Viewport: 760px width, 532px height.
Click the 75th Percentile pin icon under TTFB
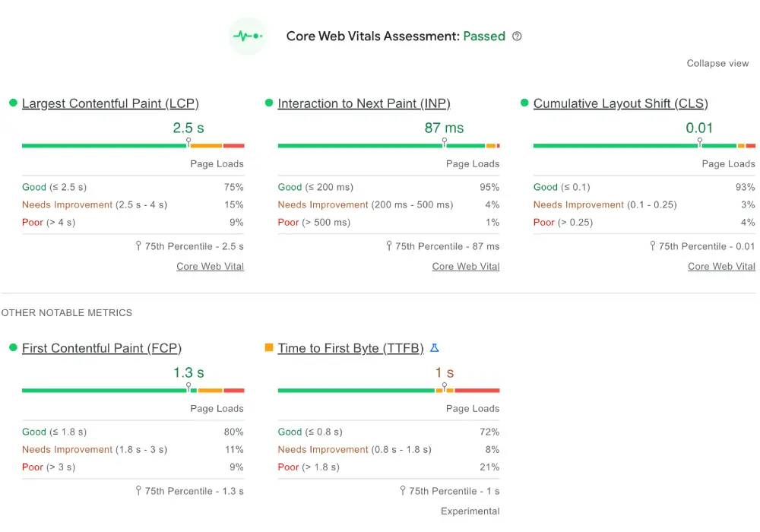[x=402, y=490]
